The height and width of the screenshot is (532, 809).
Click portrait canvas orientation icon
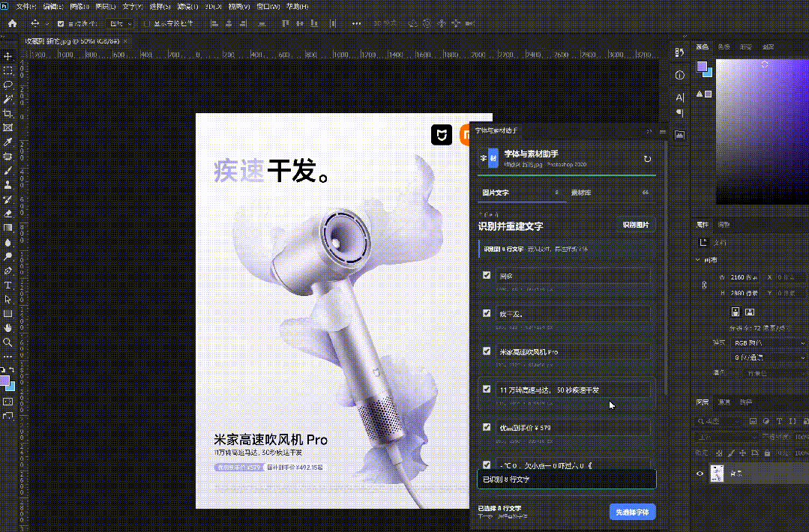[x=736, y=312]
